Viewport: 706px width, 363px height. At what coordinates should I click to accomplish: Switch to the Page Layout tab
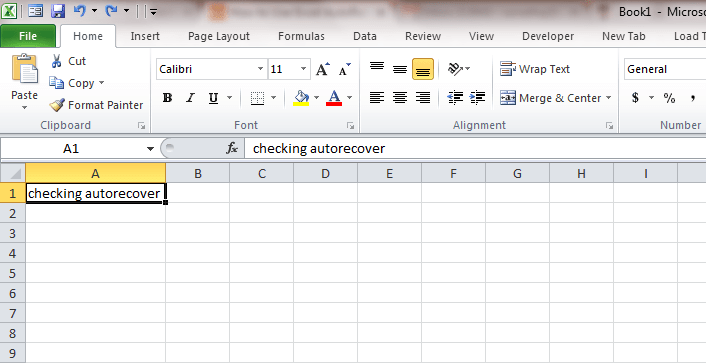(219, 36)
